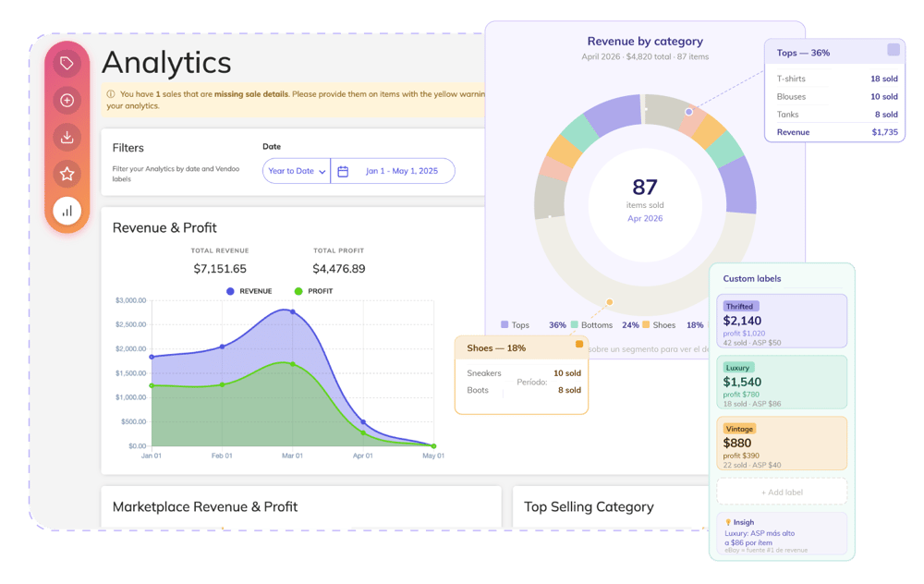
Task: Click the 'missing sale details' bold text in warning
Action: click(x=251, y=93)
